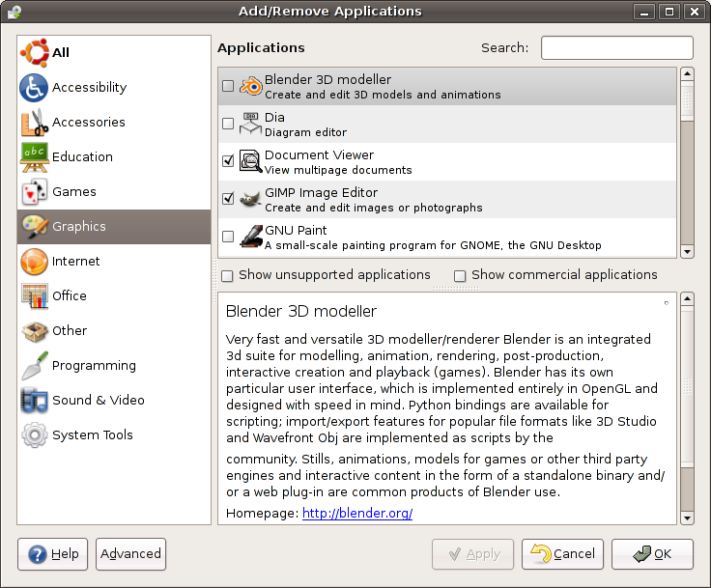
Task: Click the GNU Paint brush icon
Action: [251, 237]
